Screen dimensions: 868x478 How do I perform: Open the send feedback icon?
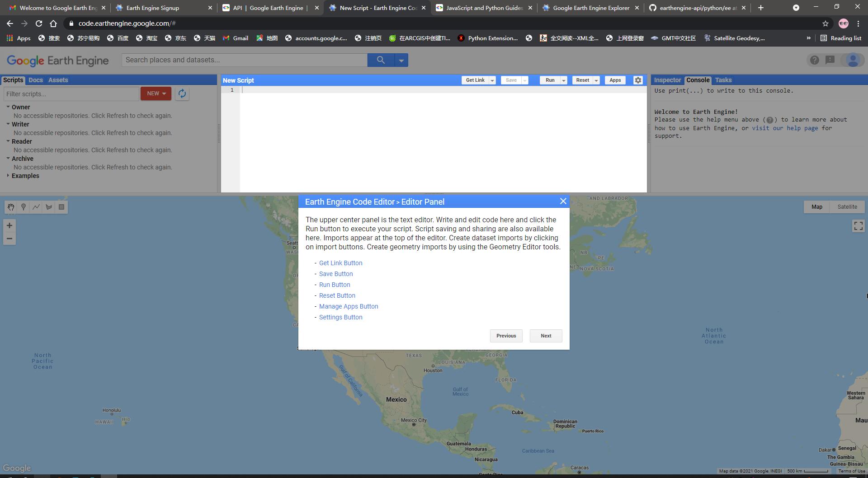[x=830, y=60]
